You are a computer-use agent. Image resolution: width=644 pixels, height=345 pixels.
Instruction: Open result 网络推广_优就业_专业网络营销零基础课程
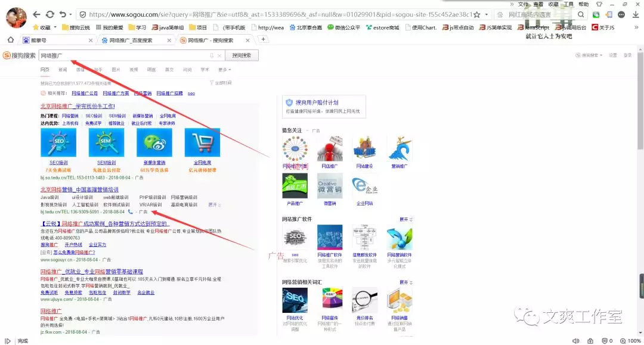[92, 272]
